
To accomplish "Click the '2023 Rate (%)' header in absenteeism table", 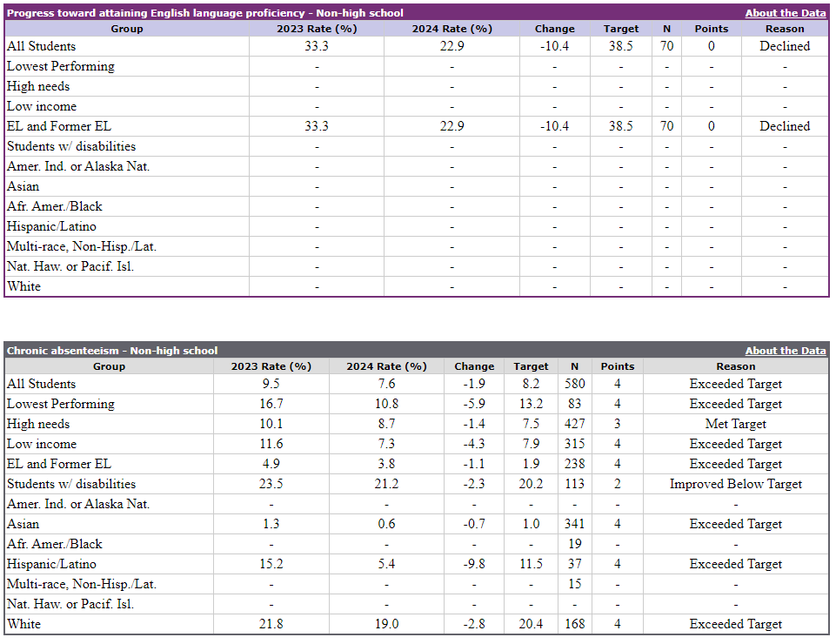I will [x=271, y=366].
